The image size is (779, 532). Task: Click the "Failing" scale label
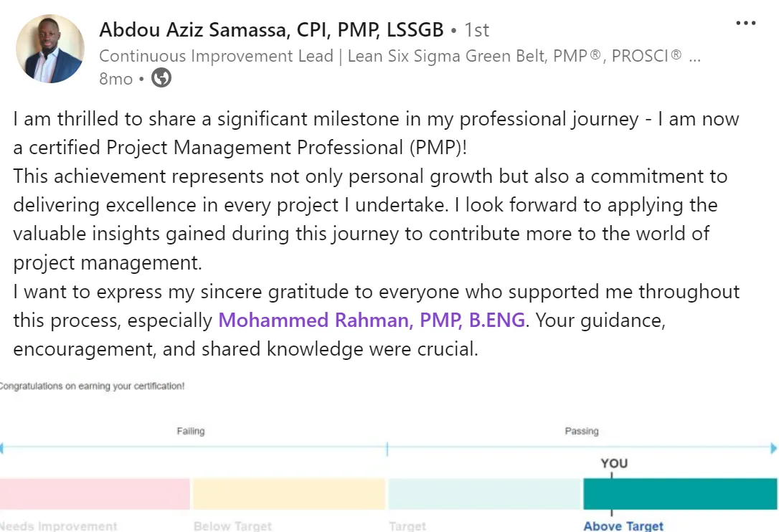(x=191, y=431)
